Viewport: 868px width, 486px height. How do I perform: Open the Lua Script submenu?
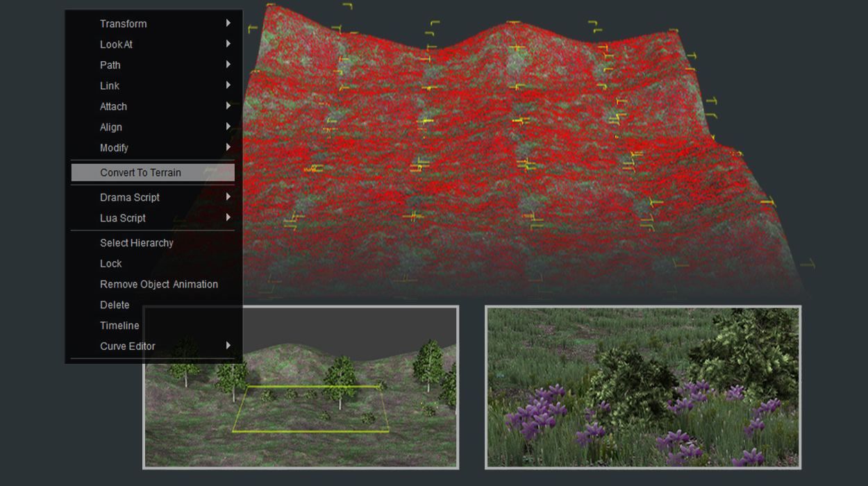point(153,218)
